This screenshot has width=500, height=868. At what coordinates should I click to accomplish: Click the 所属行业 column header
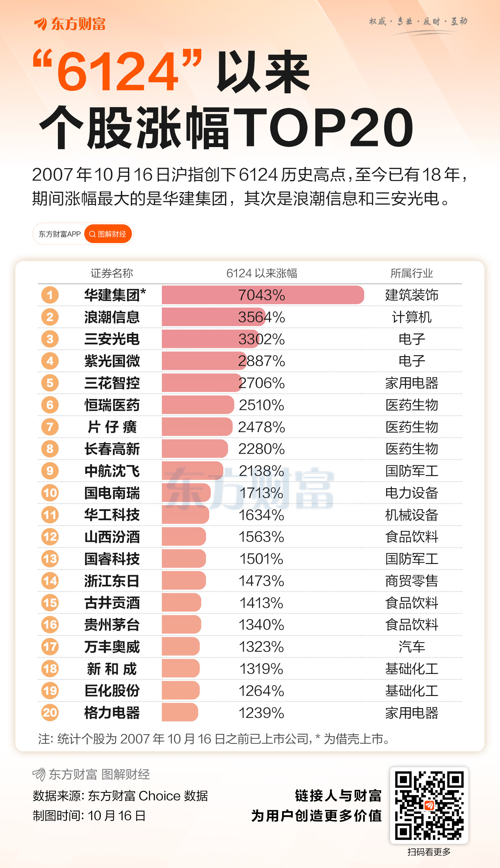(411, 273)
